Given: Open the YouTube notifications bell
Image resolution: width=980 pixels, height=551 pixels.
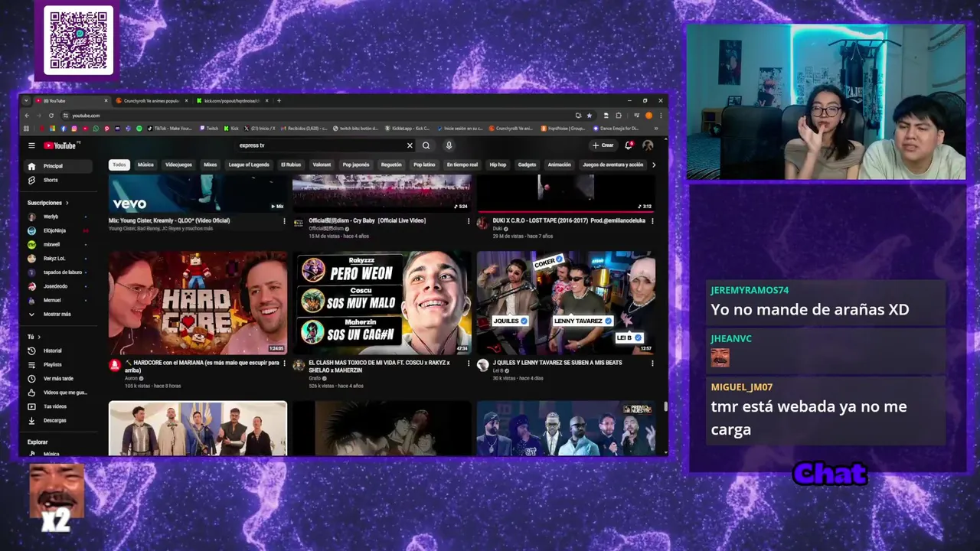Looking at the screenshot, I should (x=629, y=145).
